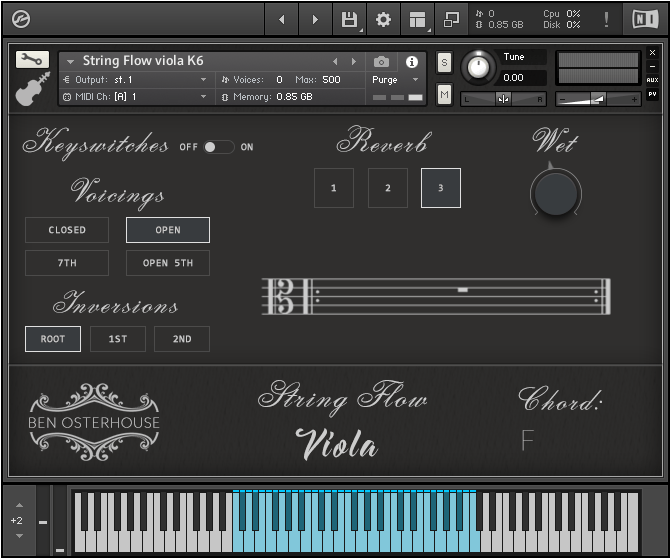Select the CLOSED voicing
This screenshot has height=558, width=670.
click(67, 230)
